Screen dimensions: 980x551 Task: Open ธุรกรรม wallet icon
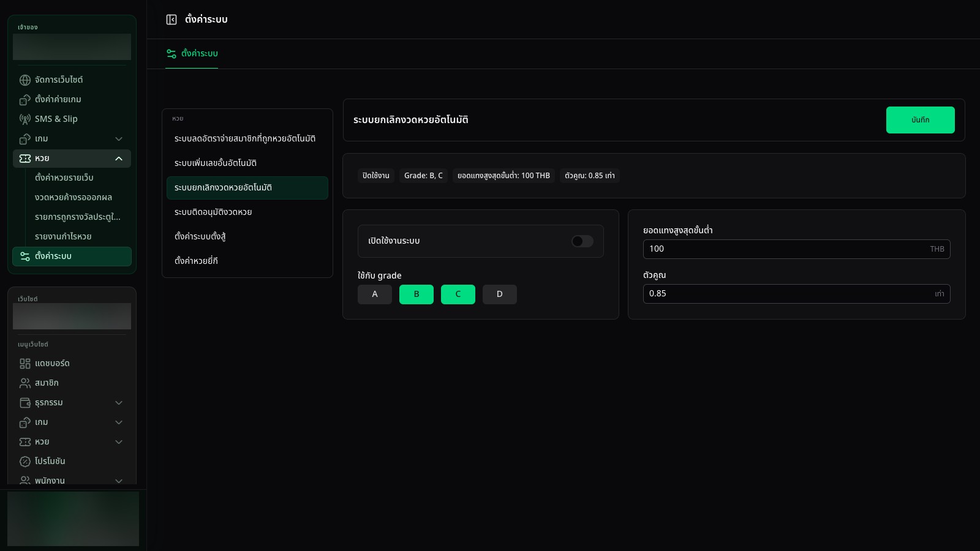point(25,403)
